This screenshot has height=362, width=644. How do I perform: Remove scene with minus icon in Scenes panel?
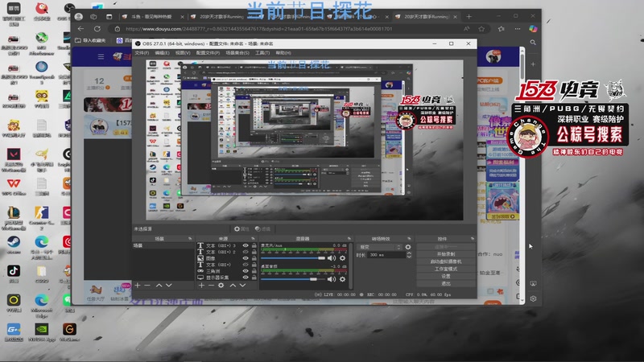[147, 286]
